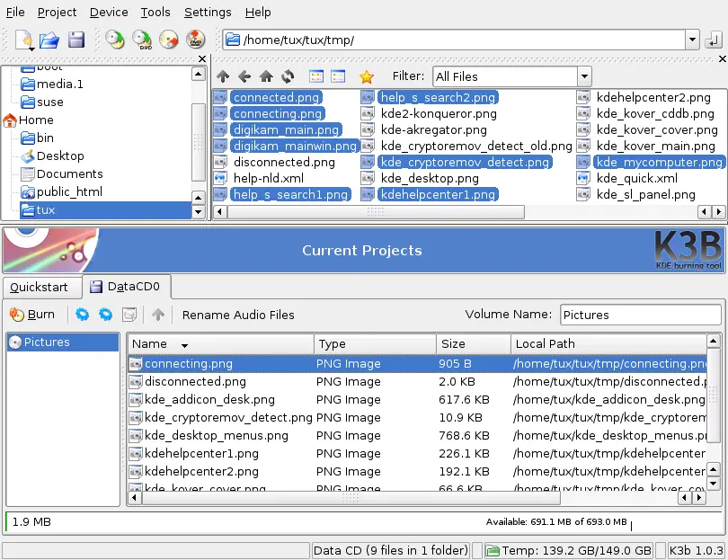Save project with the floppy disk icon
The height and width of the screenshot is (560, 728).
(x=76, y=40)
